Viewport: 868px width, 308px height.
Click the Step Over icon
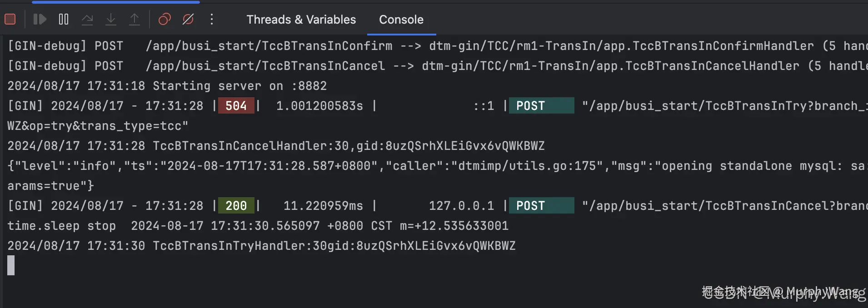click(x=87, y=19)
